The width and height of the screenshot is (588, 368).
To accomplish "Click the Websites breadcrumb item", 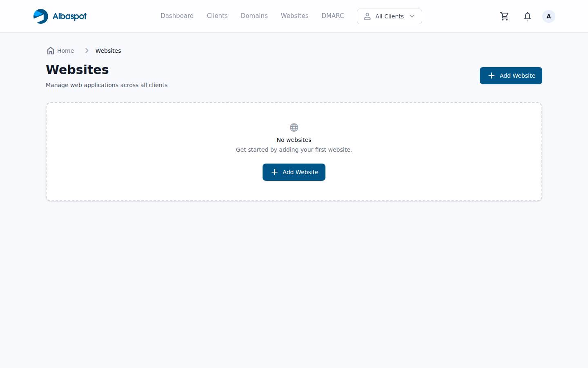I will click(x=108, y=51).
